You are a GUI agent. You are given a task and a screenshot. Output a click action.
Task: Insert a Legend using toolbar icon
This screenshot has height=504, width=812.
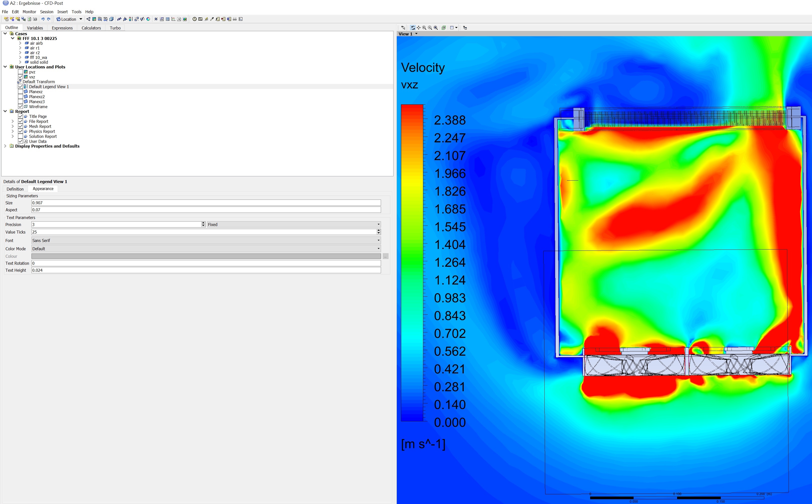coord(131,19)
